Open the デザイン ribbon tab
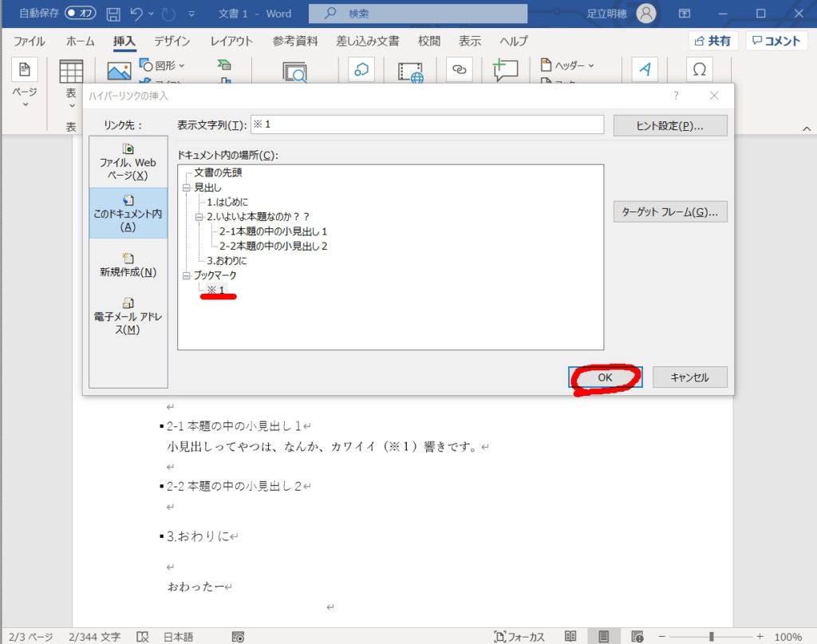817x644 pixels. (172, 41)
